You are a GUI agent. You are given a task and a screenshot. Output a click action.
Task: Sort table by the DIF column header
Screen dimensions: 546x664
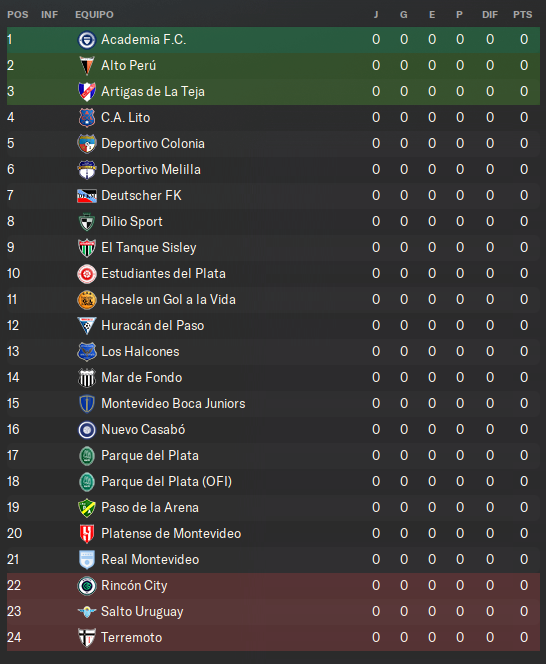point(490,15)
